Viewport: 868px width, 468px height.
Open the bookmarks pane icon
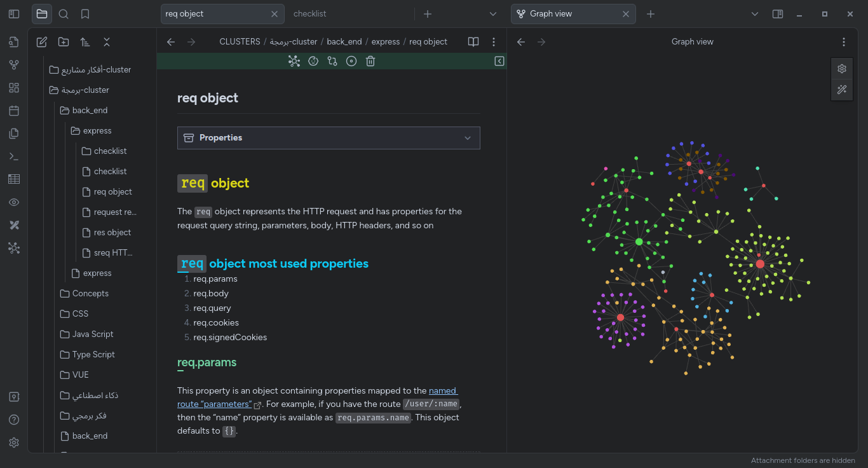[85, 13]
